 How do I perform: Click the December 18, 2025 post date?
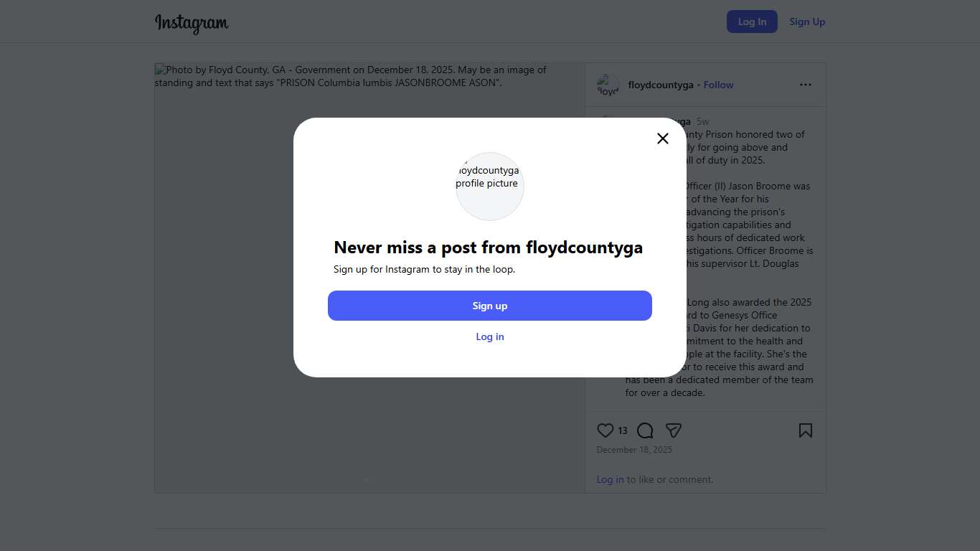[x=634, y=450]
